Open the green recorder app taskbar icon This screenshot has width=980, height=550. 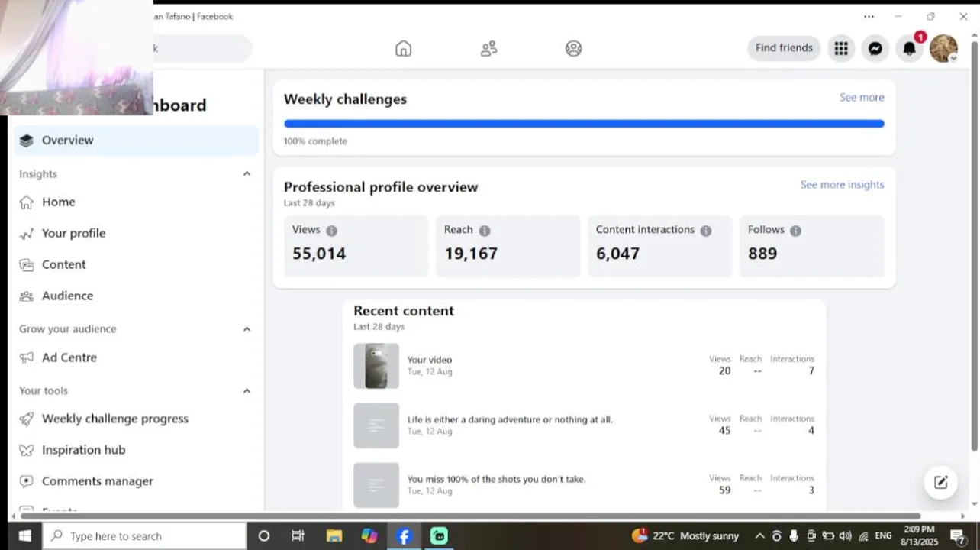[439, 536]
